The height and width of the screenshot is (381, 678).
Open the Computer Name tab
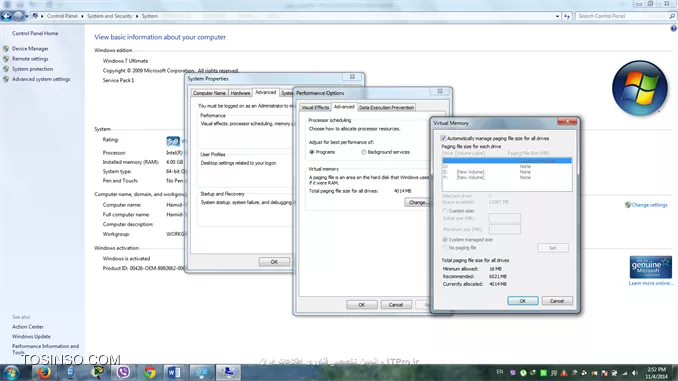pos(209,93)
